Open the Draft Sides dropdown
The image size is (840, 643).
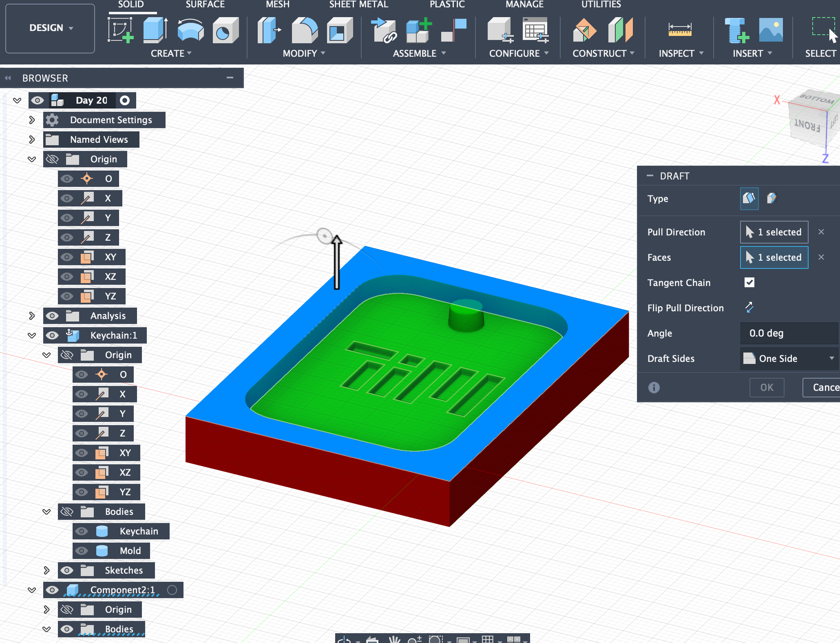(x=789, y=359)
